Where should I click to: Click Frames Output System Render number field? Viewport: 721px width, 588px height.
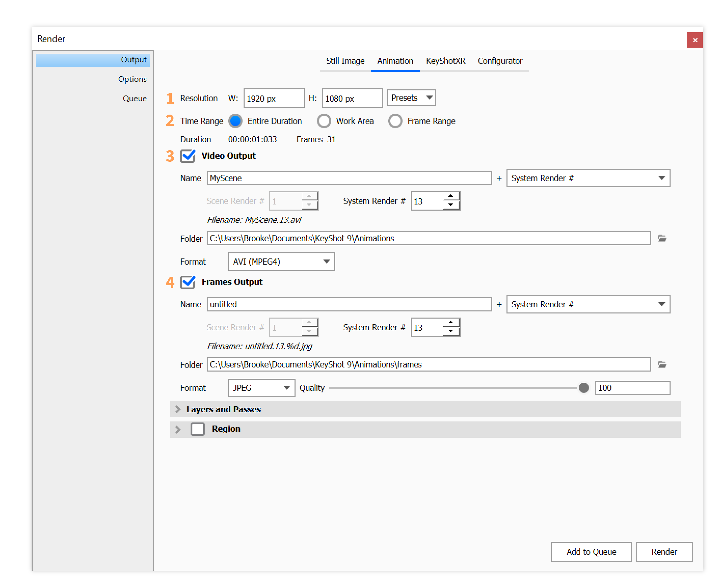click(428, 328)
